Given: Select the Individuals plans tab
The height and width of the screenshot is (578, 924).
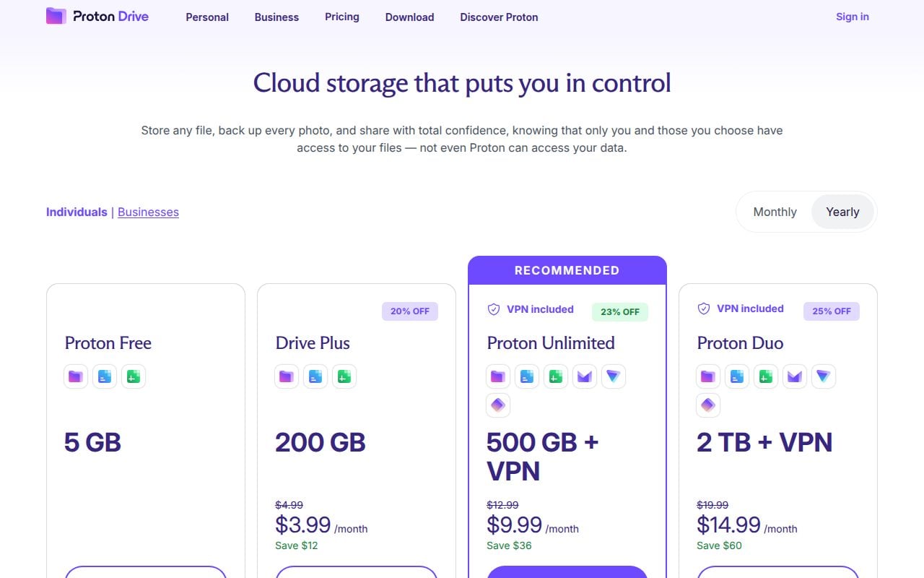Looking at the screenshot, I should click(x=77, y=212).
